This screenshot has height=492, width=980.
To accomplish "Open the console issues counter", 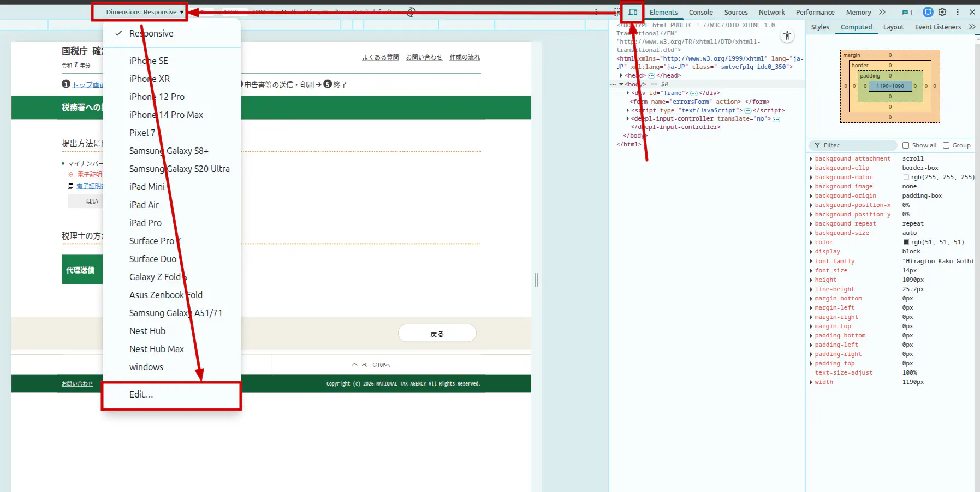I will pos(907,12).
